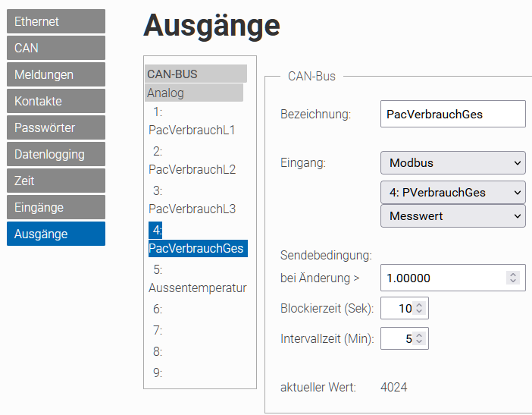The height and width of the screenshot is (415, 532).
Task: Select output 1: PacVerbrauchL1 in list
Action: tap(192, 121)
